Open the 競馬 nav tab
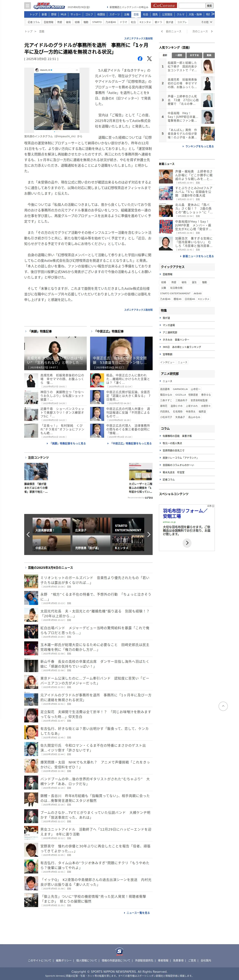239x980 pixels. pyautogui.click(x=155, y=15)
